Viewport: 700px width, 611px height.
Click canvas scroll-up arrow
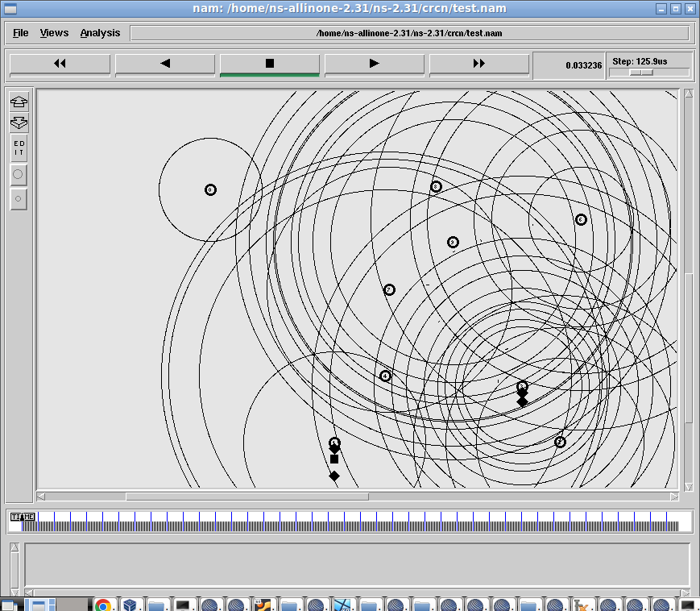[689, 94]
